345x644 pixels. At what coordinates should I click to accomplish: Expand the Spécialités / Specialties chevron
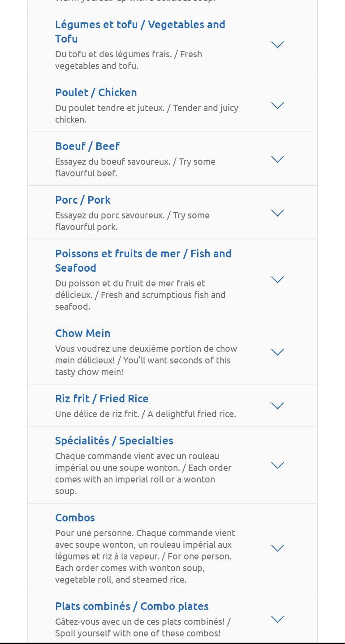(x=278, y=465)
